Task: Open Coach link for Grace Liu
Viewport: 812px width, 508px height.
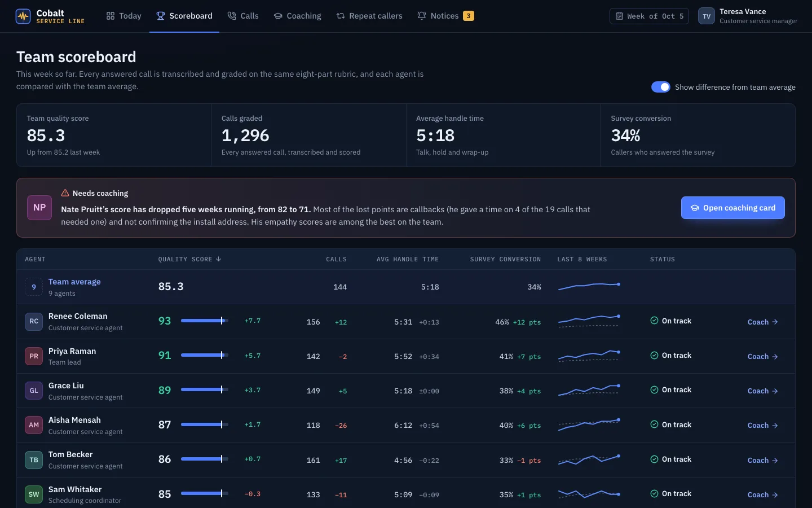Action: 762,391
